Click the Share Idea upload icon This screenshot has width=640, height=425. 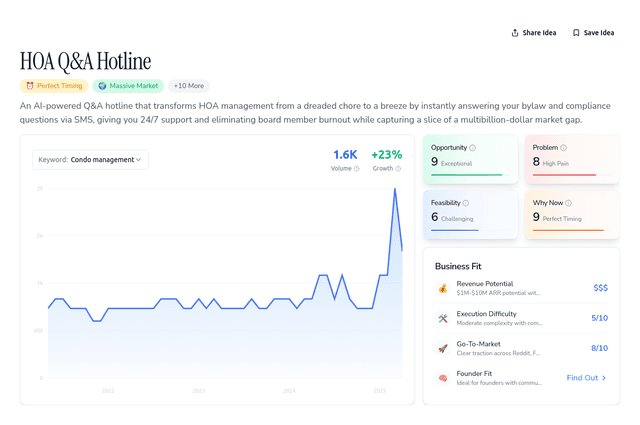click(515, 33)
